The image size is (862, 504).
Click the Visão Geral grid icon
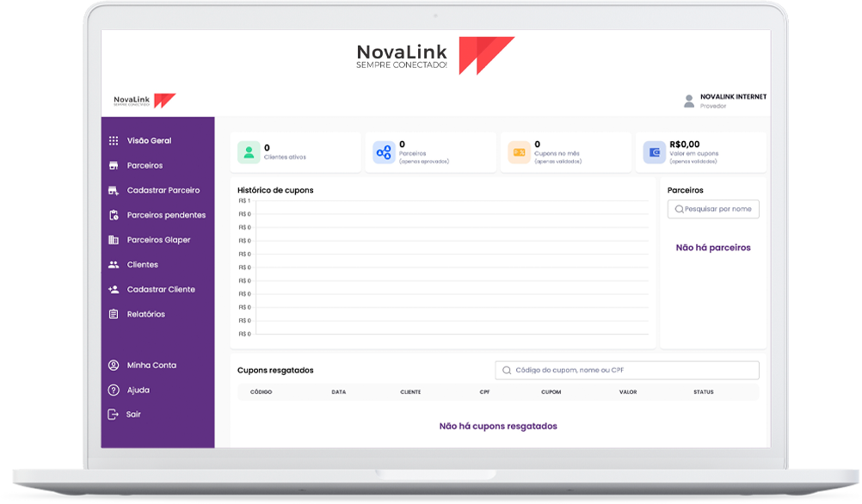tap(114, 141)
